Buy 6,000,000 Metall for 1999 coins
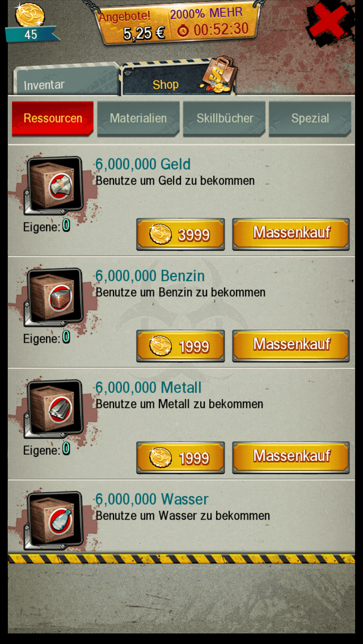Viewport: 363px width, 644px height. pyautogui.click(x=180, y=457)
